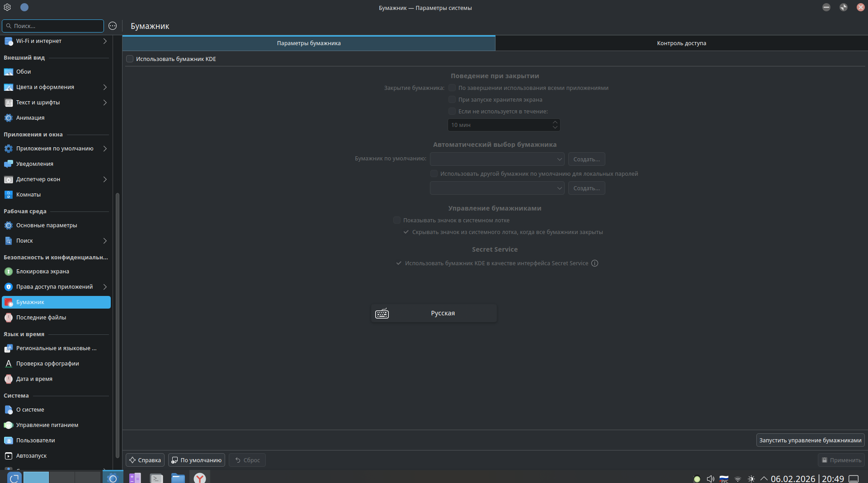This screenshot has width=868, height=483.
Task: Expand the Wi-Fi и интернет chevron
Action: [x=105, y=41]
